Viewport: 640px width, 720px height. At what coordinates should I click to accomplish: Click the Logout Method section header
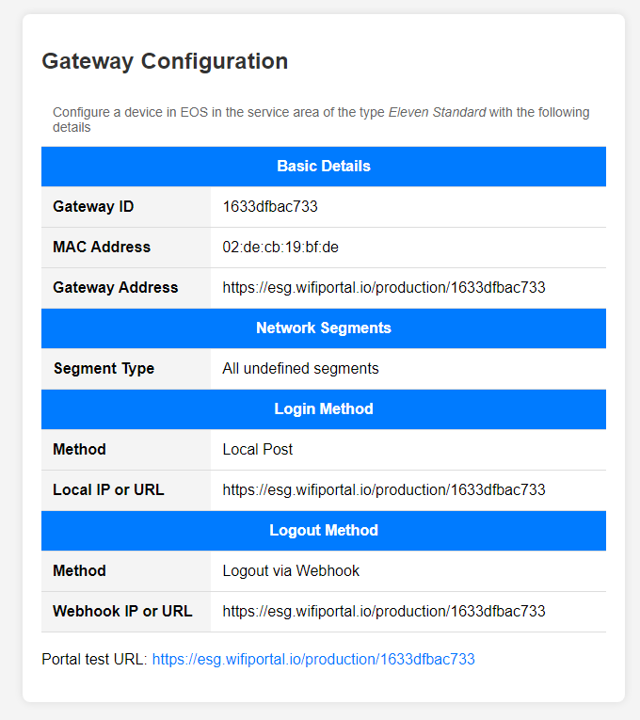coord(323,530)
